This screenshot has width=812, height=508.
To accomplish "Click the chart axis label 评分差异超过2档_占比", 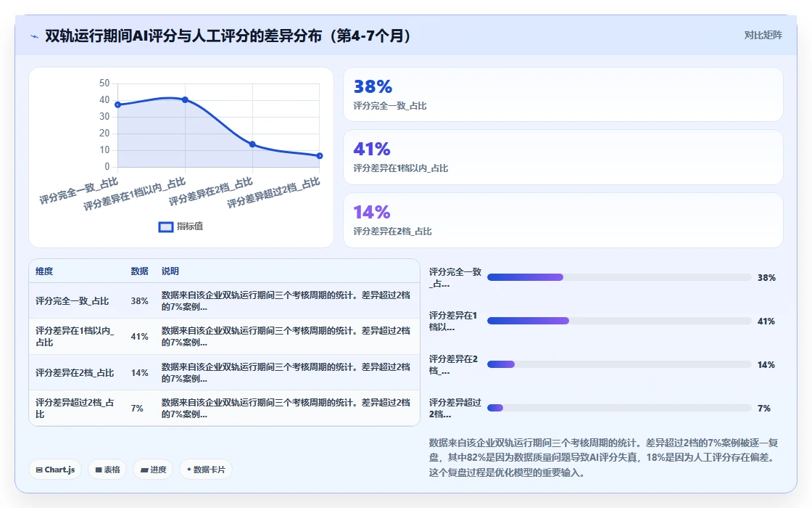I will [x=273, y=192].
